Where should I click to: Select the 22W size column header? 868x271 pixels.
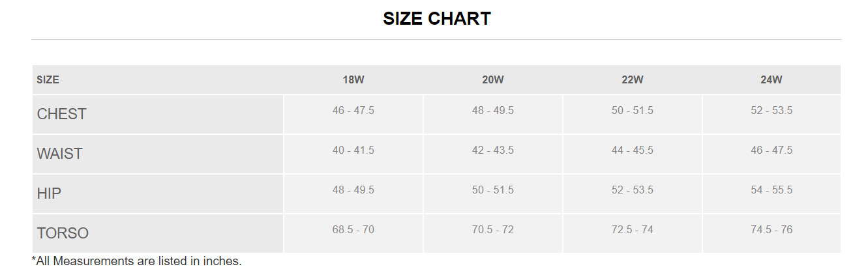[633, 80]
